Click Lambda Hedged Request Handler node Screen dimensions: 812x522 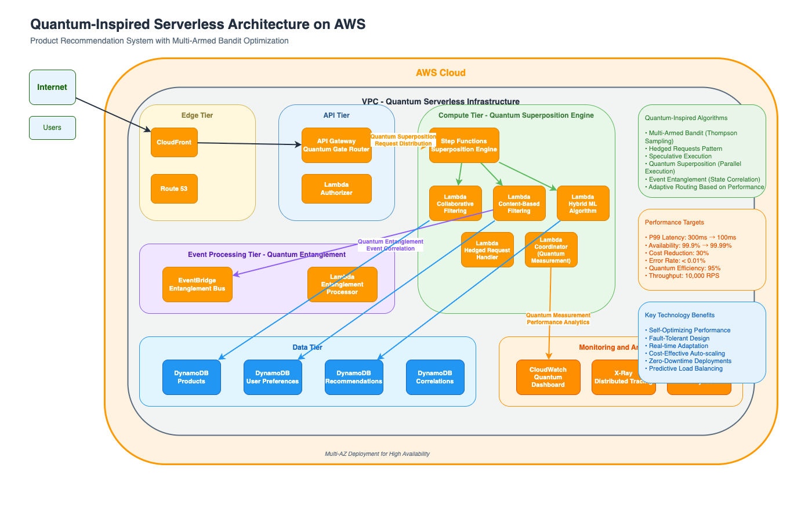487,249
